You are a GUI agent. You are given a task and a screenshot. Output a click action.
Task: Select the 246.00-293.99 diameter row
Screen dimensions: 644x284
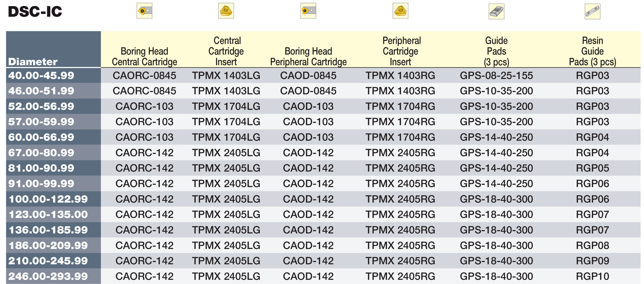point(323,276)
